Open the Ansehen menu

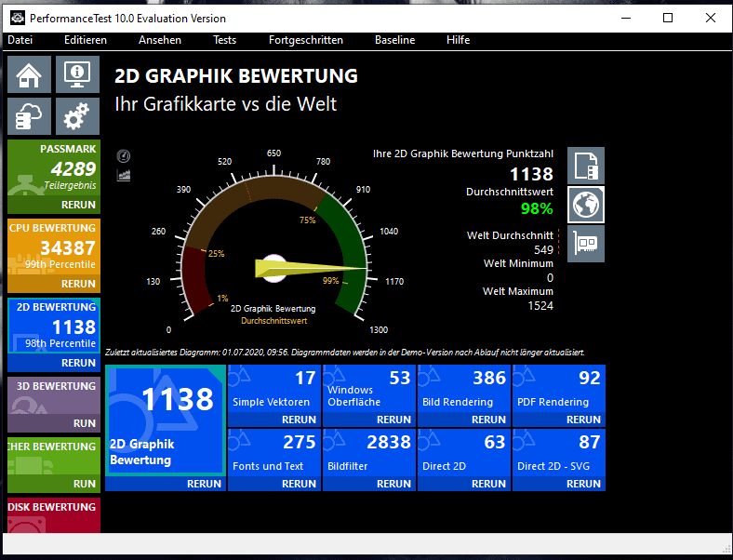pos(160,40)
